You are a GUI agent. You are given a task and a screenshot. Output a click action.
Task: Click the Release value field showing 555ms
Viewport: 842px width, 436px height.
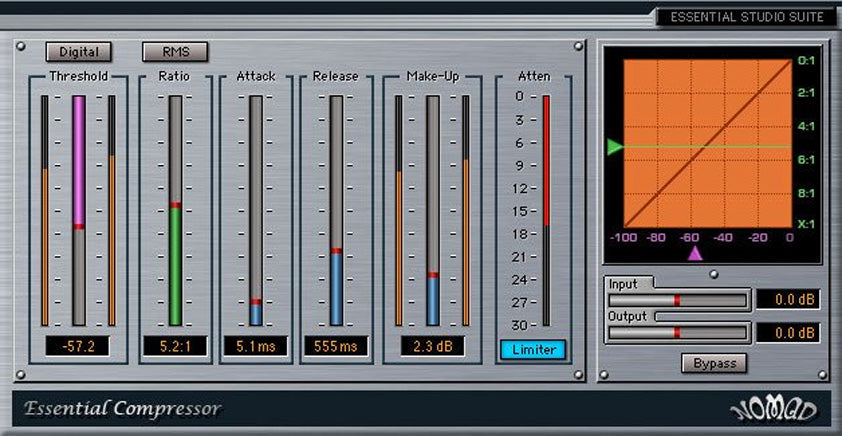point(335,347)
